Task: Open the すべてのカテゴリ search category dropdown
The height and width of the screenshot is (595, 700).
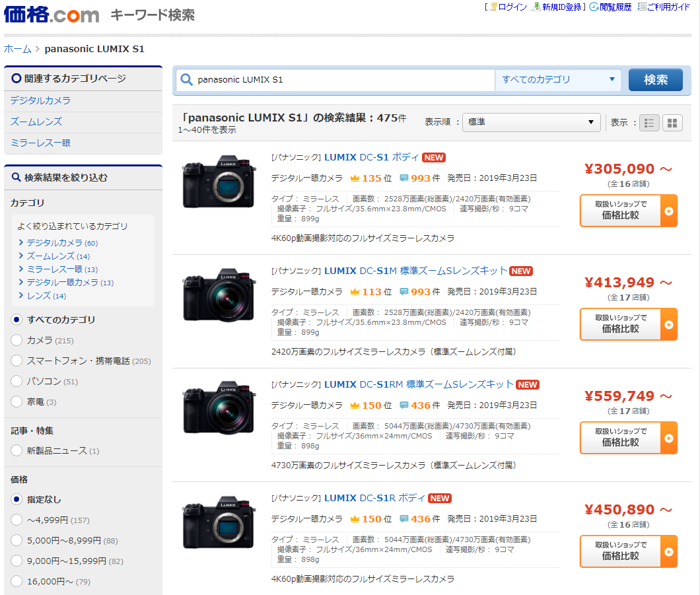Action: coord(558,79)
